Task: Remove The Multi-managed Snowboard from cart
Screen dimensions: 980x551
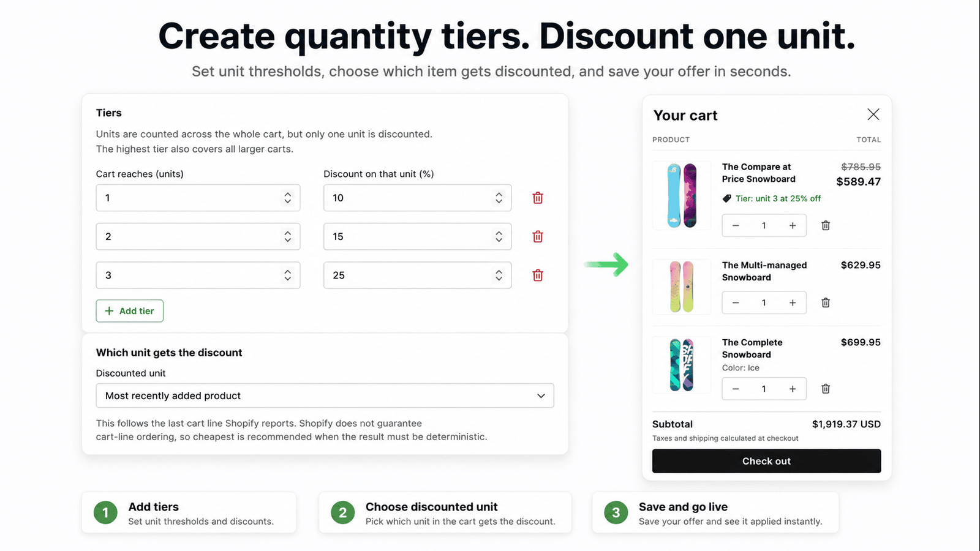Action: pos(826,302)
